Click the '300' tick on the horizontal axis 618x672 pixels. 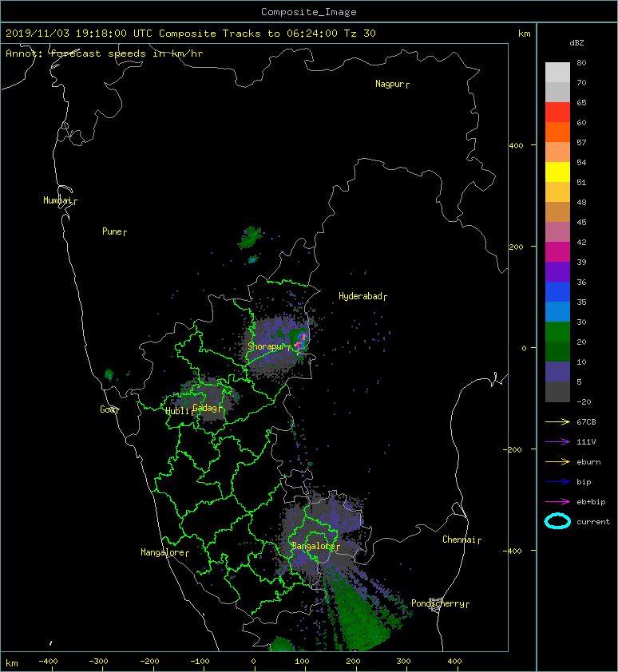403,662
